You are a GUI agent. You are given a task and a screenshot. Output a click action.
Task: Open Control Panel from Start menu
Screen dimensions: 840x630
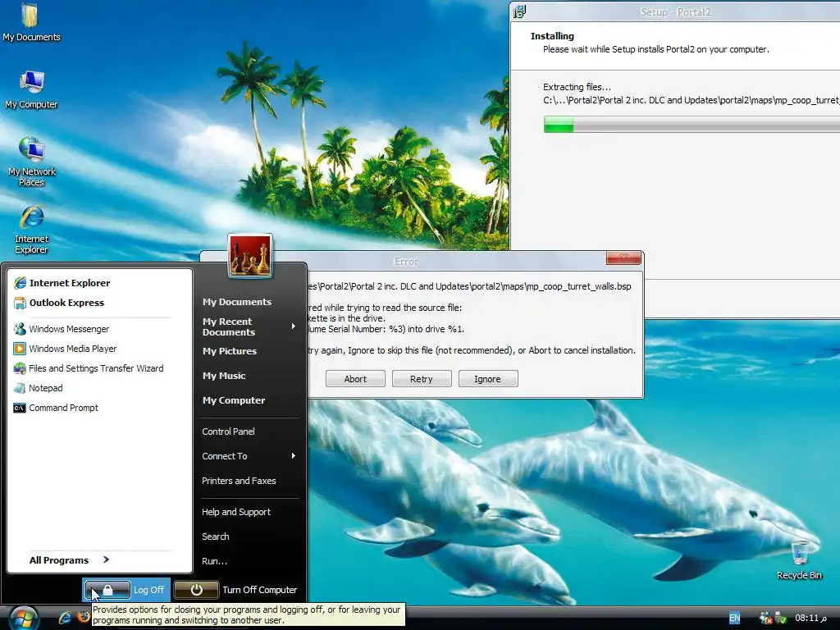(x=228, y=431)
